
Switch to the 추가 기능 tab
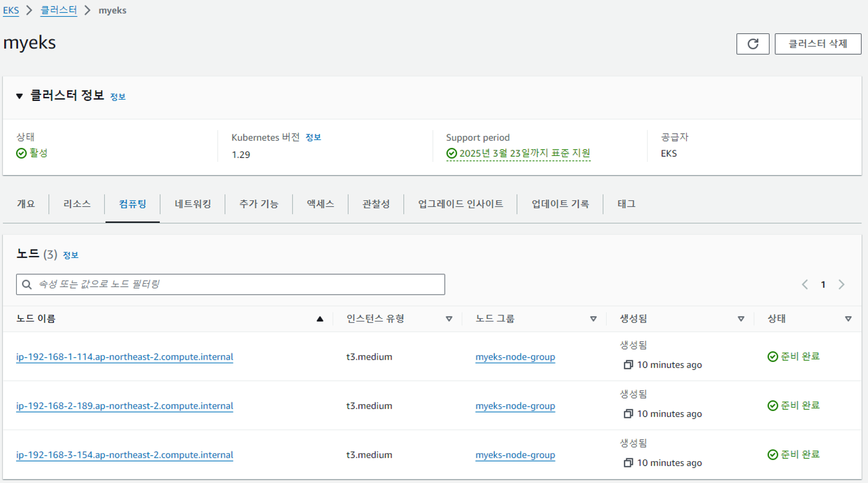[259, 204]
